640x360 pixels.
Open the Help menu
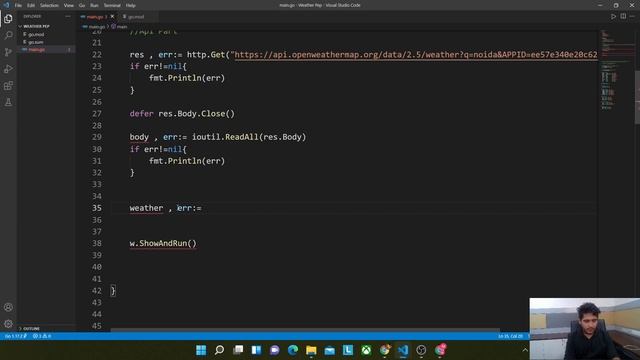131,5
